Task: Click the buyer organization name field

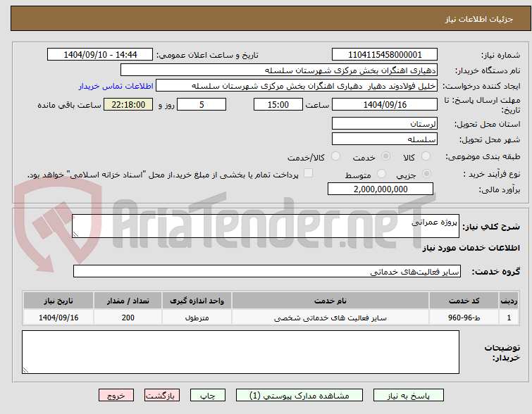Action: coord(279,70)
